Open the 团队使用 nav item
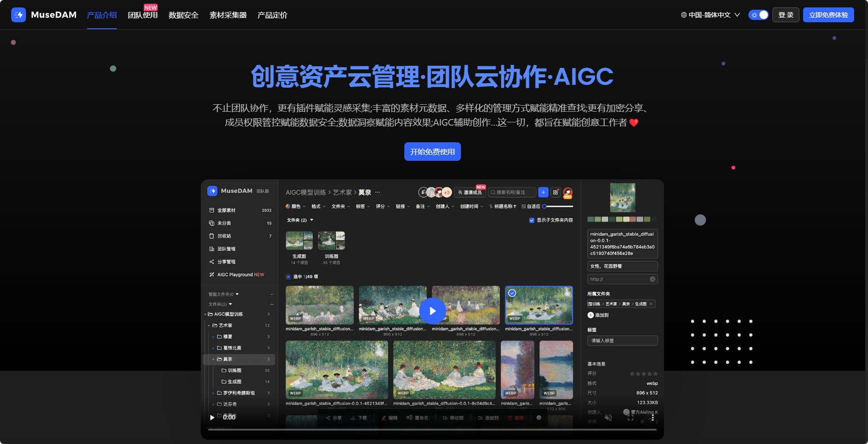Viewport: 868px width, 444px height. (143, 15)
